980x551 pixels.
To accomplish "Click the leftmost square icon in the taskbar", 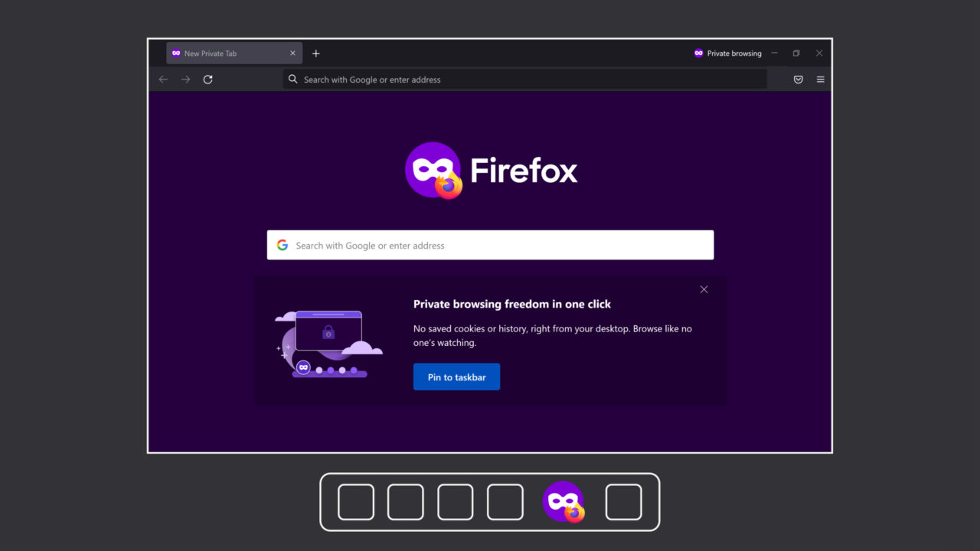I will coord(355,502).
